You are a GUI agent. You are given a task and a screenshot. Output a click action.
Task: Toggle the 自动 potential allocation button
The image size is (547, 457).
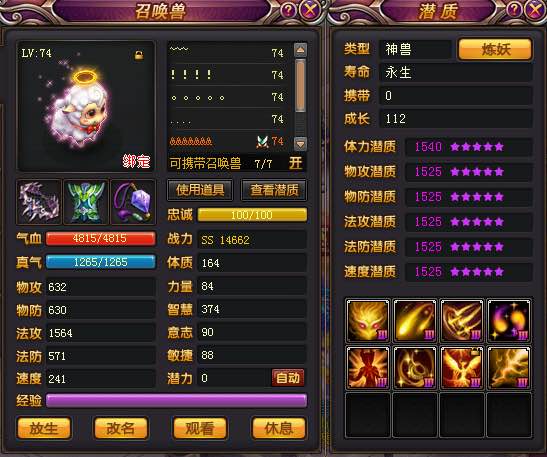coord(288,378)
